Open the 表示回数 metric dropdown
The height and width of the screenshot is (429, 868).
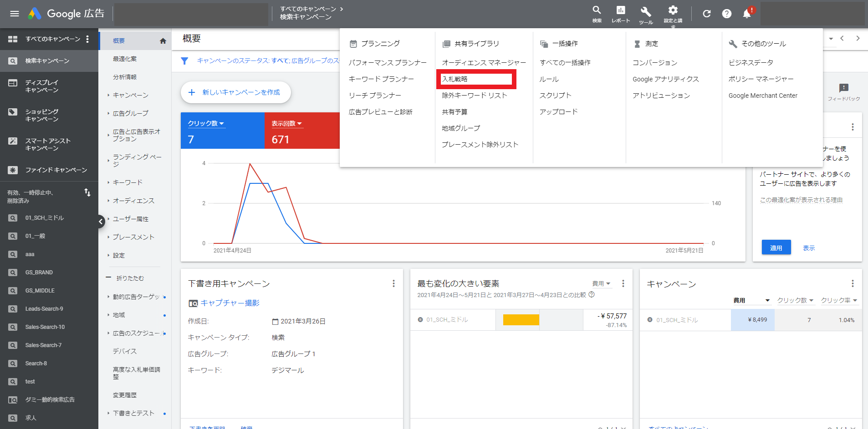(287, 124)
